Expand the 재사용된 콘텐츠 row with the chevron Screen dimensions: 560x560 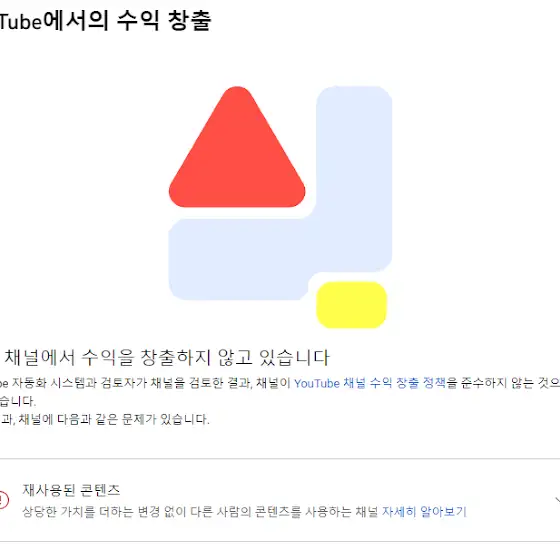pyautogui.click(x=557, y=500)
